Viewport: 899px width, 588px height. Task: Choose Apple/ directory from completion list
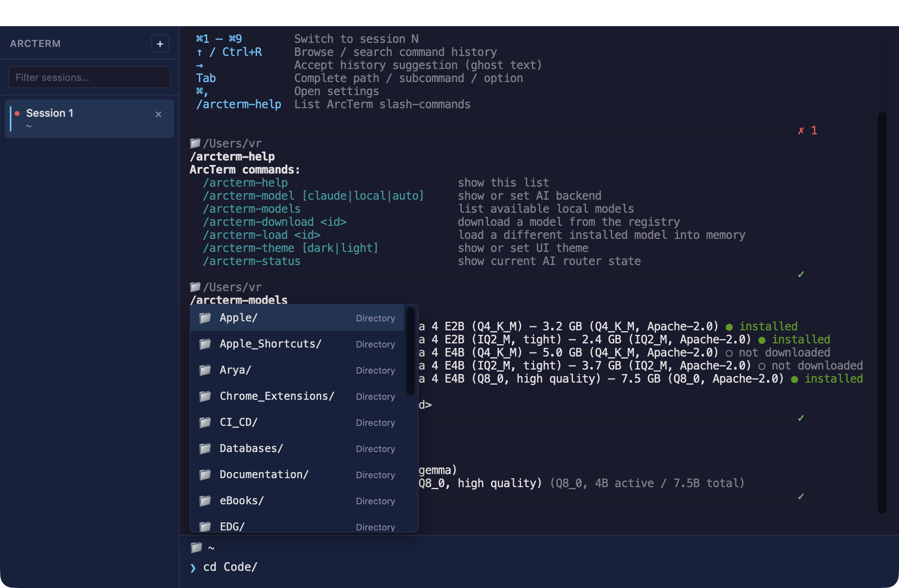(297, 318)
